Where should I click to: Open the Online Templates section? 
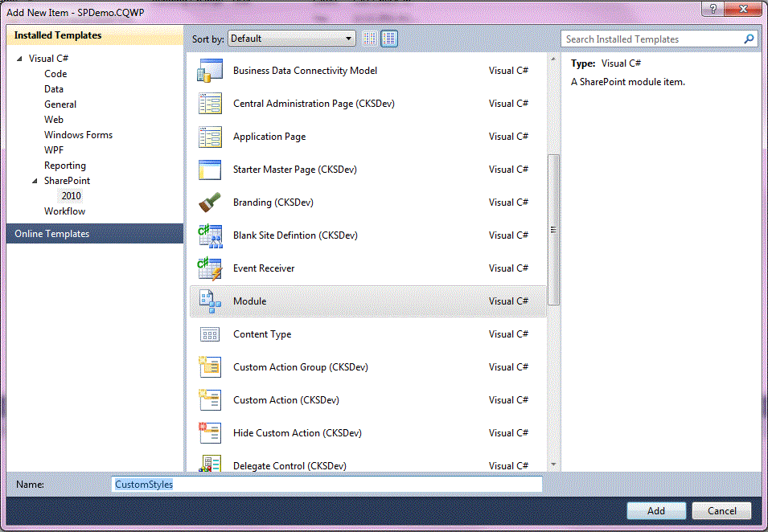pos(95,234)
